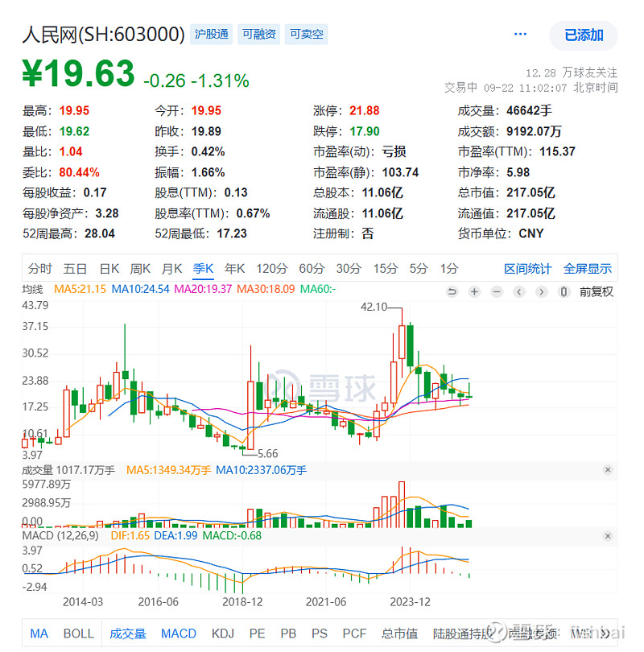This screenshot has height=652, width=644.
Task: Switch to 15分 chart tab
Action: (x=386, y=269)
